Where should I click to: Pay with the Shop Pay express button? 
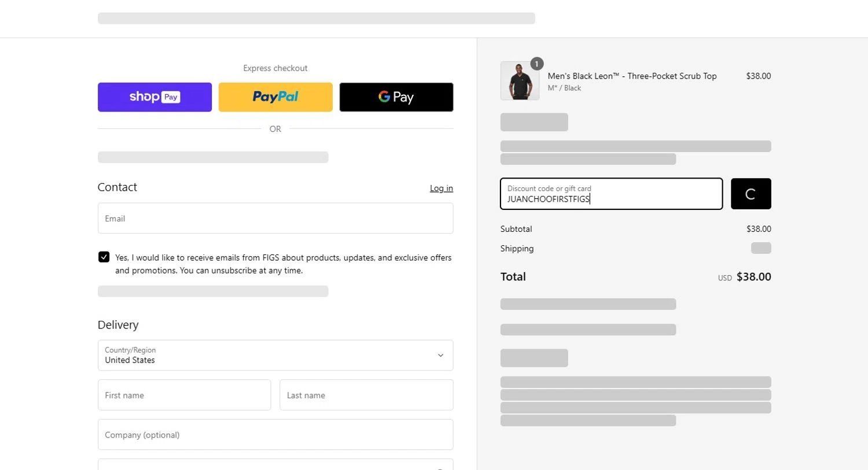point(155,97)
